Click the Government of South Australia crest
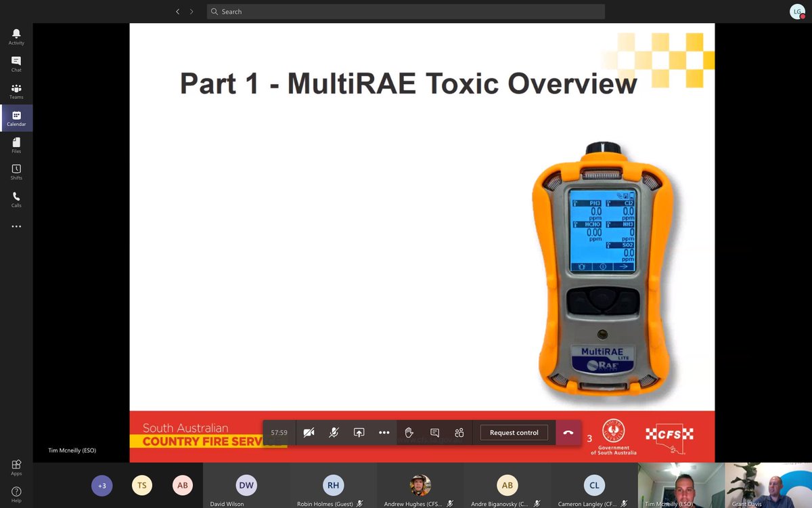The height and width of the screenshot is (508, 812). (x=614, y=436)
